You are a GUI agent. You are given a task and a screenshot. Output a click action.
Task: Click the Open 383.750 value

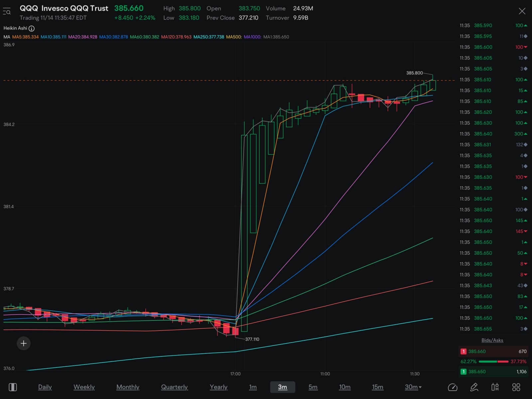(x=249, y=8)
